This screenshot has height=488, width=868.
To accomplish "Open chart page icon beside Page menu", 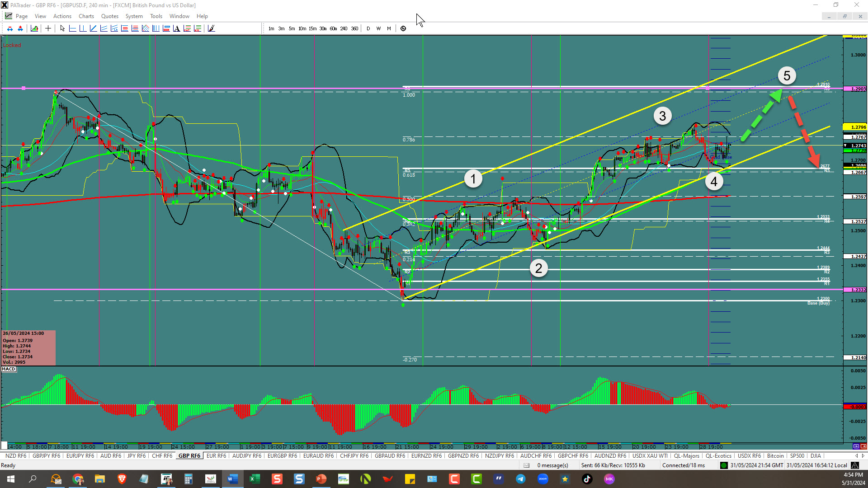I will pos(9,16).
